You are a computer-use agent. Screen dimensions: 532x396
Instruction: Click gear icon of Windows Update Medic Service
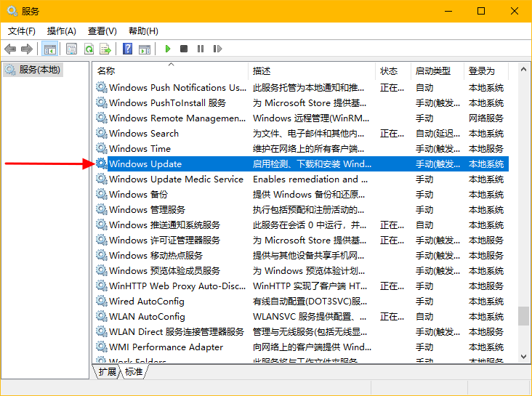coord(102,179)
